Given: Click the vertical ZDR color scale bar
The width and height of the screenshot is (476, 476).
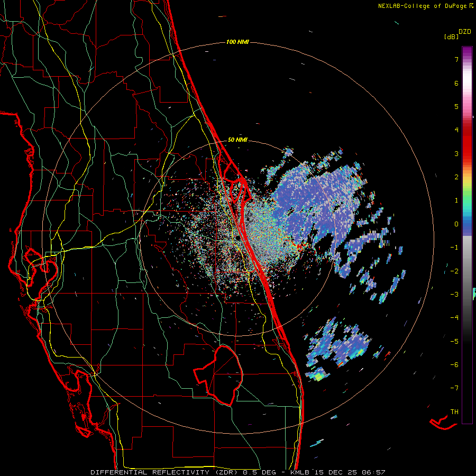Looking at the screenshot, I should (467, 235).
